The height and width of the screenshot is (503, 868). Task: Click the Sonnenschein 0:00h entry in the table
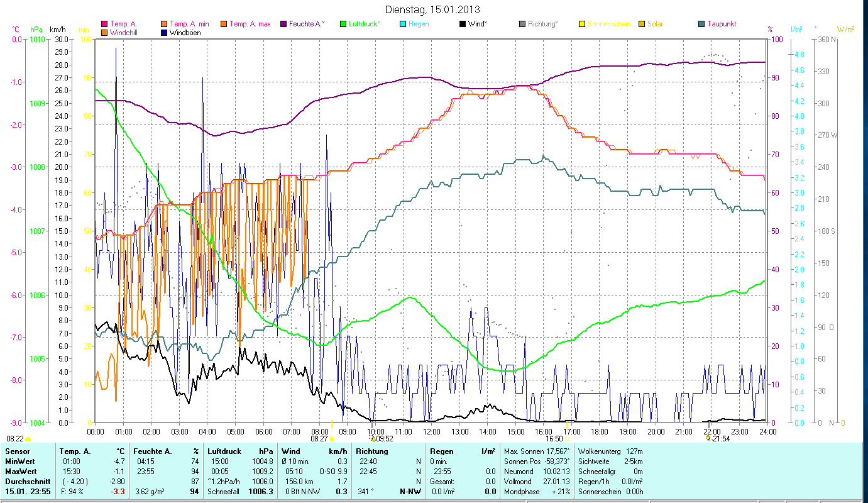pos(610,492)
